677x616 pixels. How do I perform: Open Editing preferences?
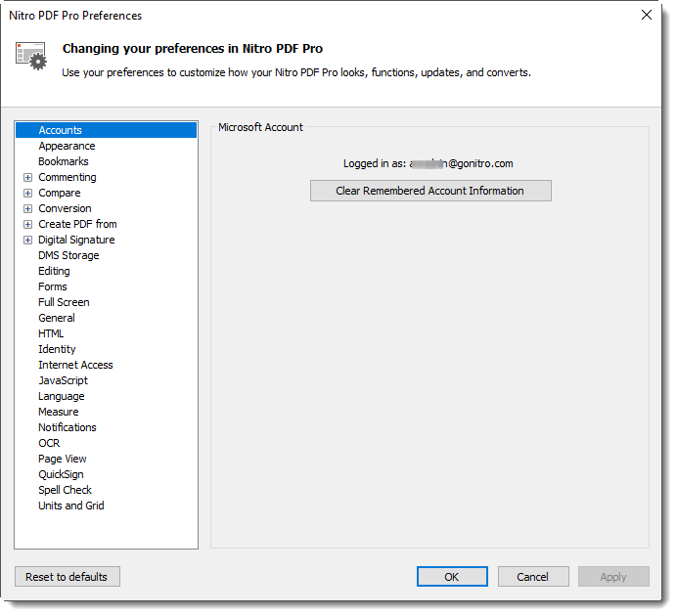54,272
